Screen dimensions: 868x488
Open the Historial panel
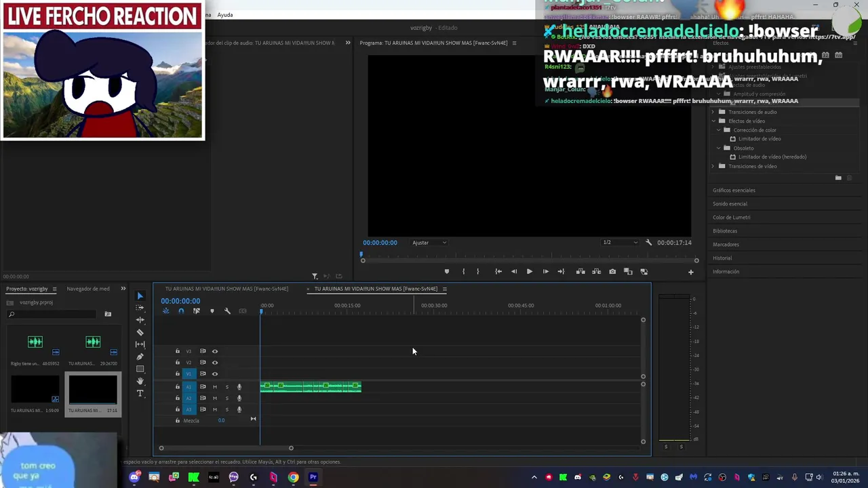pyautogui.click(x=722, y=258)
